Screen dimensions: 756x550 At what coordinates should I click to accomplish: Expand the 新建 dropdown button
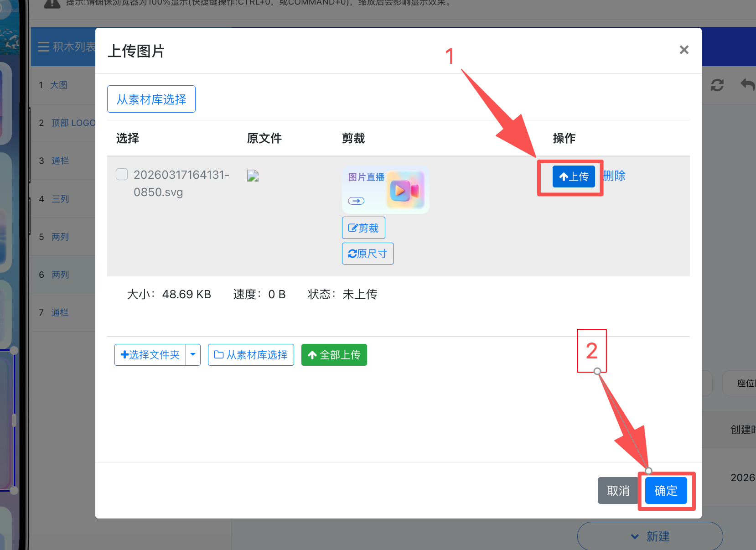650,536
